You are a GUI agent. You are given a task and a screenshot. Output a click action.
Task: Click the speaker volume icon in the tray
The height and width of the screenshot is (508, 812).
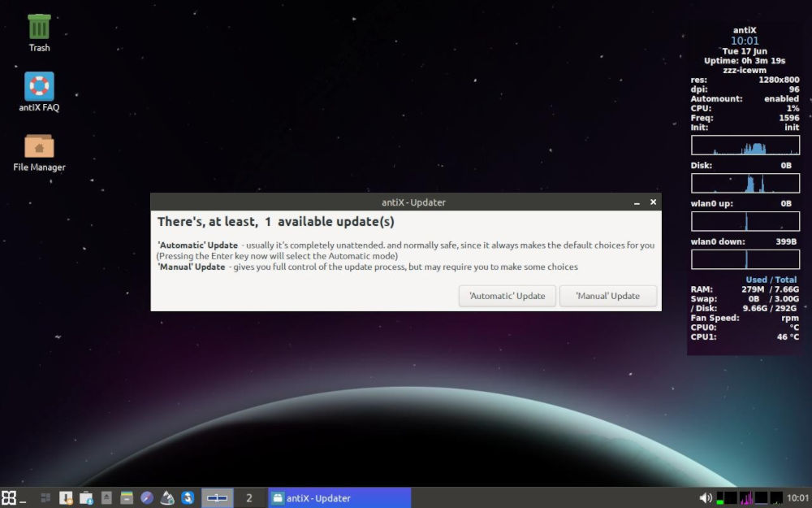[x=706, y=497]
